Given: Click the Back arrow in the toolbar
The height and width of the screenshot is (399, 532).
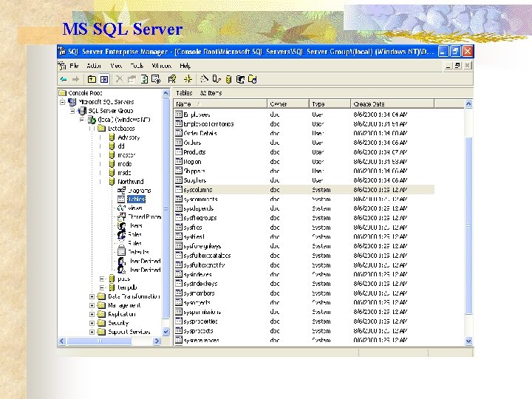Looking at the screenshot, I should coord(64,79).
